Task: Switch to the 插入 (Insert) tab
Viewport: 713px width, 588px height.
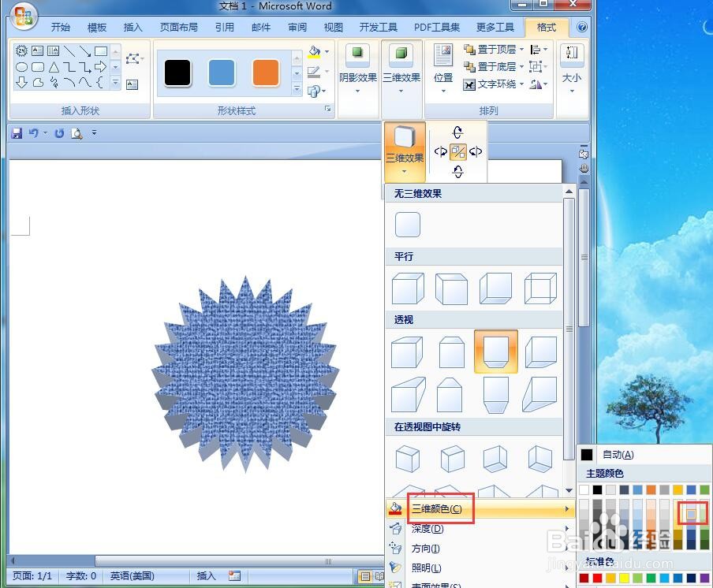Action: [x=133, y=28]
